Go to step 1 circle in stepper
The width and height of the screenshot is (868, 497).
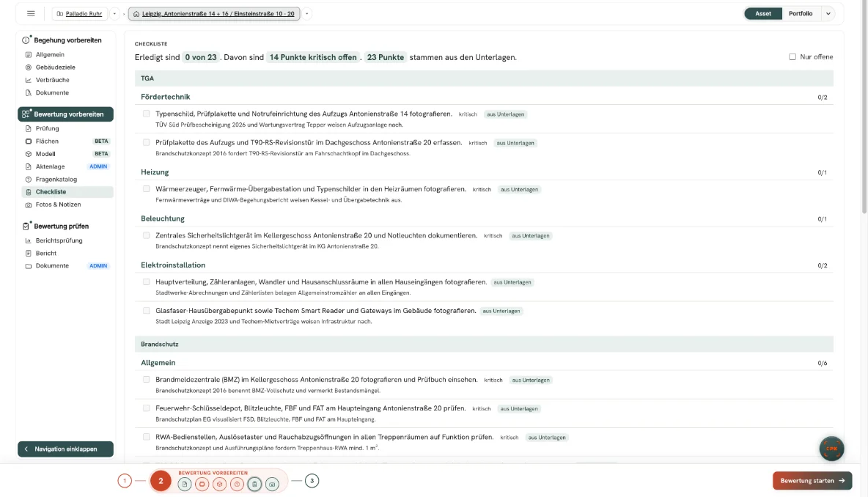[x=125, y=481]
